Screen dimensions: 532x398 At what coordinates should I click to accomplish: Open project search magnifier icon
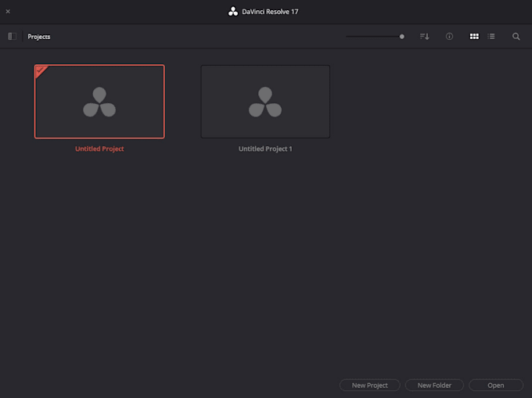(x=516, y=37)
